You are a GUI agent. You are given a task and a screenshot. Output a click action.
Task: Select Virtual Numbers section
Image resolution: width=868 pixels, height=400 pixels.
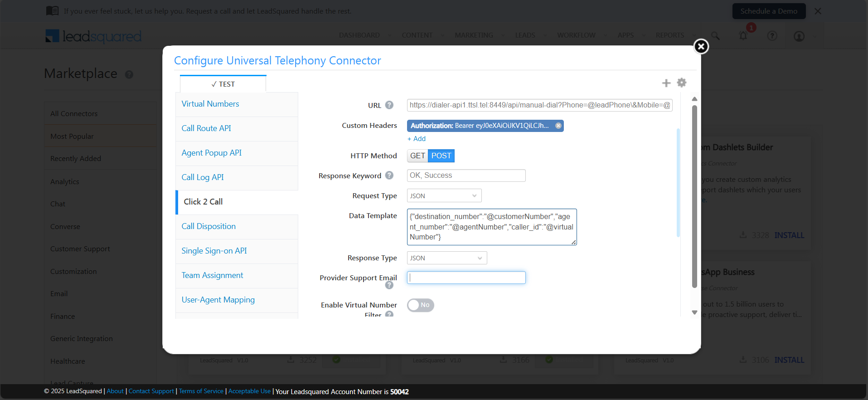(x=237, y=104)
